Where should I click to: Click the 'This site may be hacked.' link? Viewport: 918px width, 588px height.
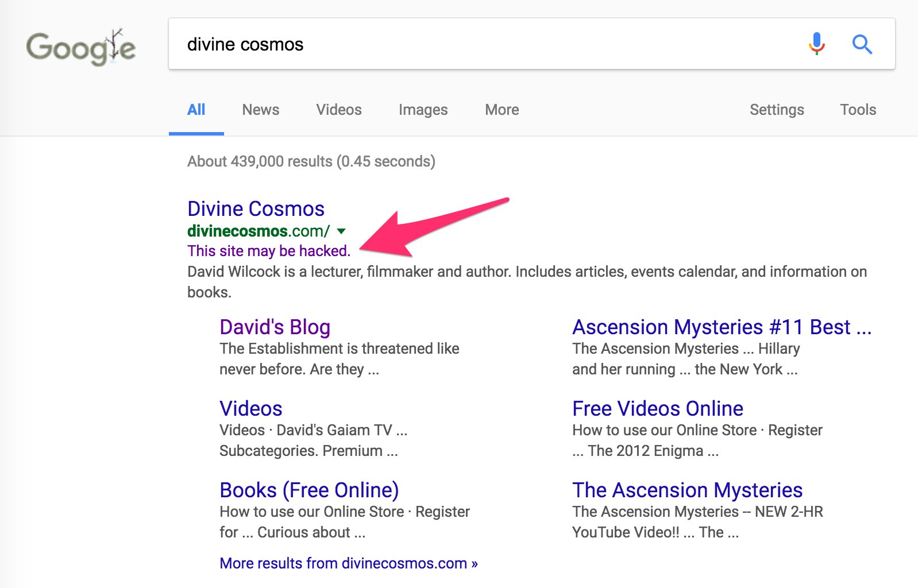pos(269,251)
